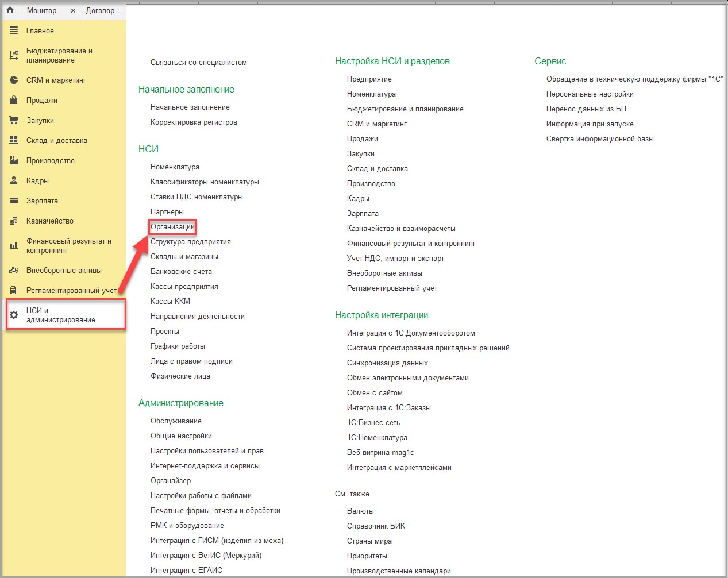Click Регламентированный учет calculator icon
728x578 pixels.
14,290
